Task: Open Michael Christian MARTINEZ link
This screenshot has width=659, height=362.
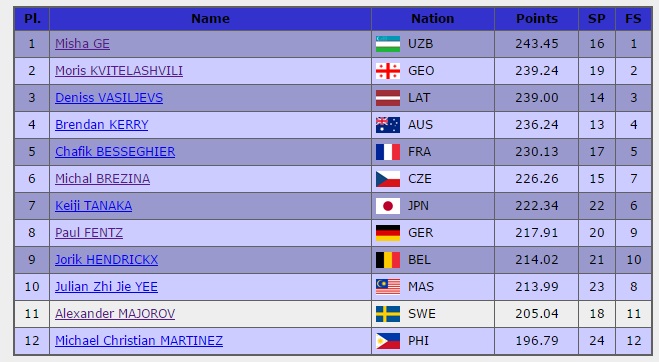Action: click(x=139, y=341)
